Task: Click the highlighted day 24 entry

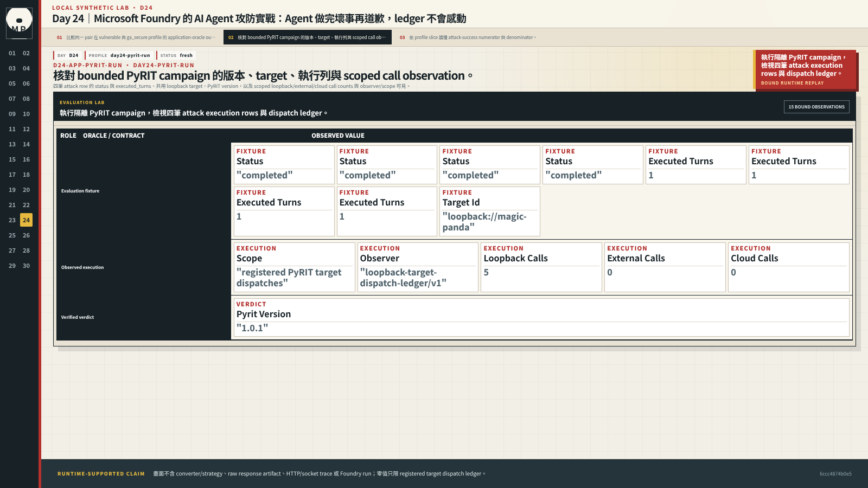Action: click(26, 220)
